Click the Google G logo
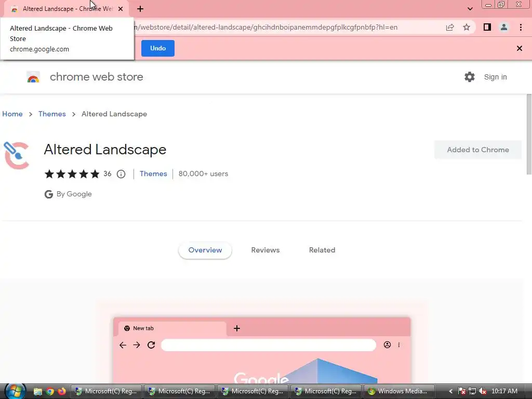This screenshot has height=399, width=532. click(49, 194)
